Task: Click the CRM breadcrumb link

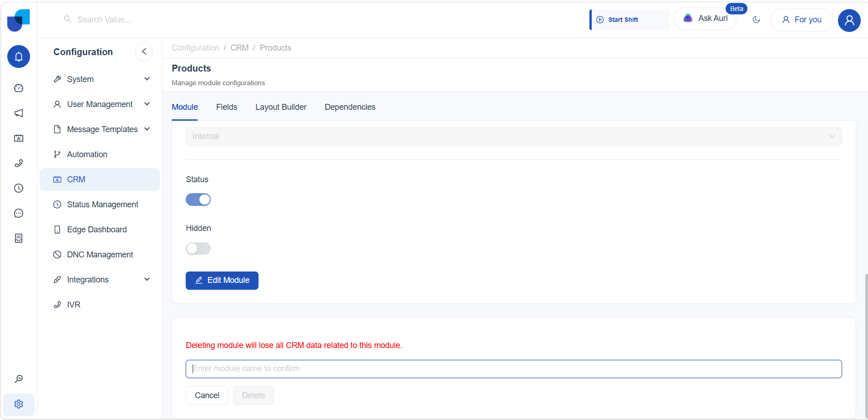Action: click(x=239, y=48)
